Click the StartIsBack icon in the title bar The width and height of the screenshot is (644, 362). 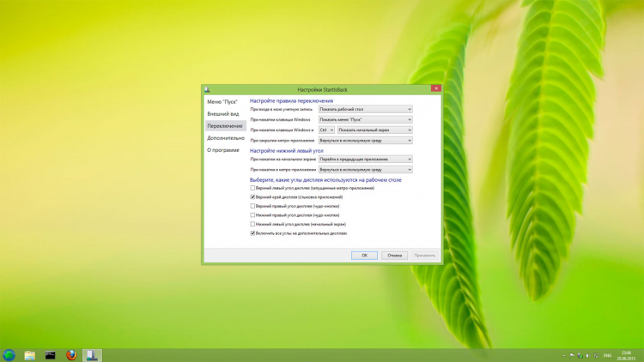tap(207, 89)
